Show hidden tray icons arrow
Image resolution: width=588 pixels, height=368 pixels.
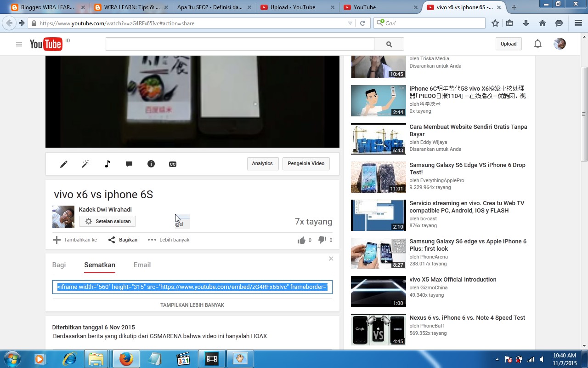click(497, 359)
